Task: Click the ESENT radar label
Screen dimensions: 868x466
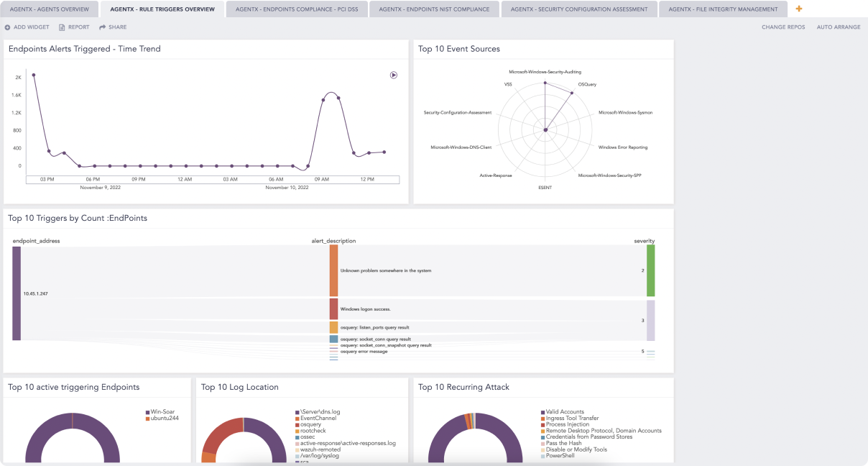Action: tap(545, 187)
